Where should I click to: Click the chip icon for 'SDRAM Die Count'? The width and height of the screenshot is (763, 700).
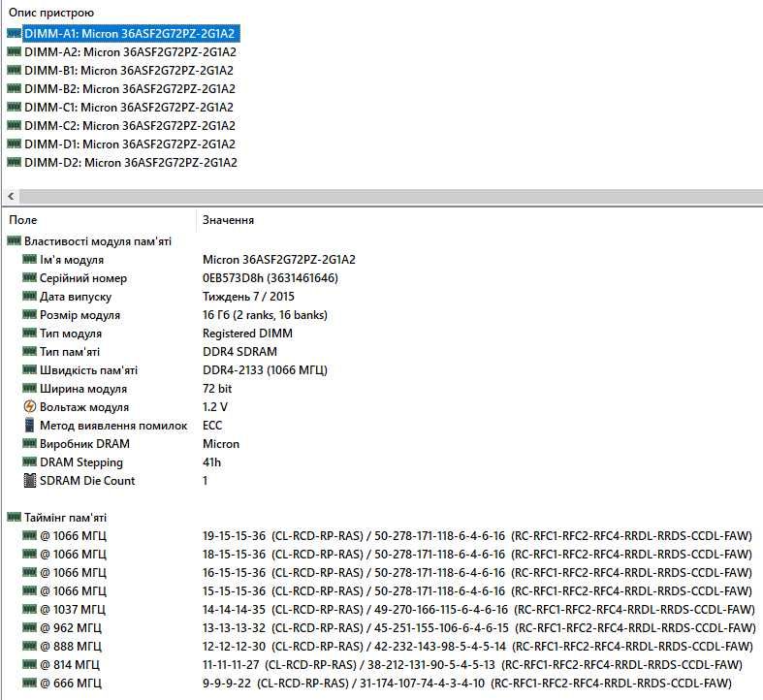click(x=30, y=481)
